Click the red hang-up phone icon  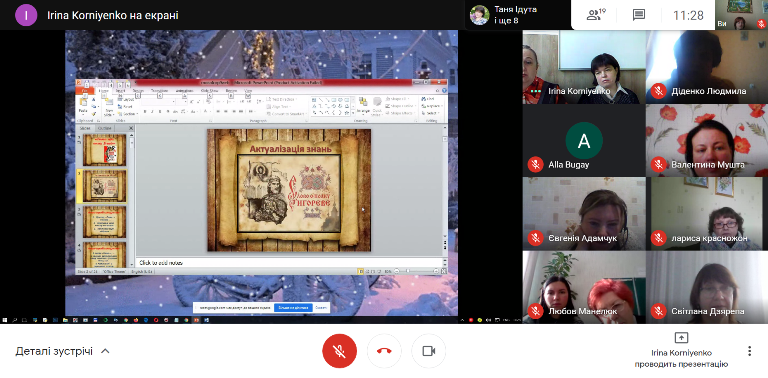coord(384,351)
